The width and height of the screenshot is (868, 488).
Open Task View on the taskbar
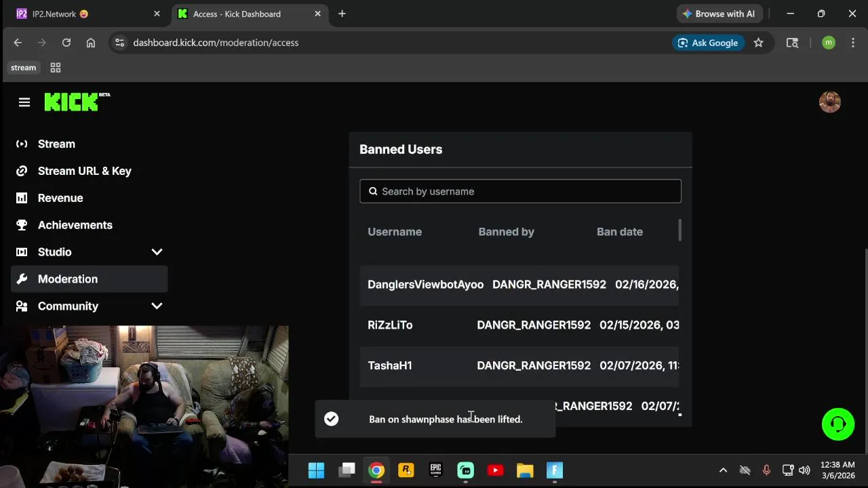pyautogui.click(x=347, y=470)
